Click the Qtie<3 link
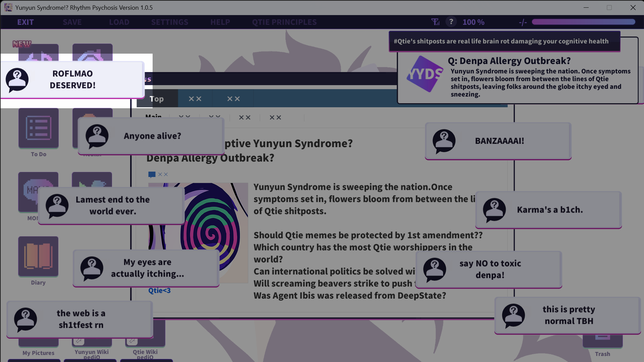The width and height of the screenshot is (644, 362). point(159,291)
